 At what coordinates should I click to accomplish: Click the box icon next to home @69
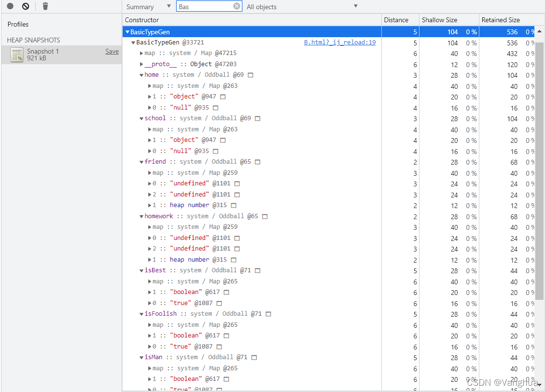[x=250, y=75]
